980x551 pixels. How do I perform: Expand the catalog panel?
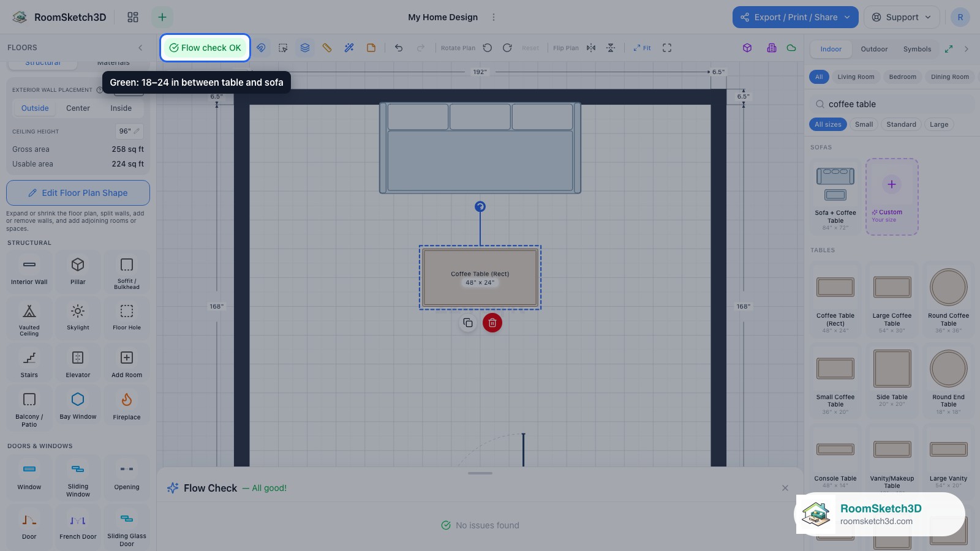point(949,49)
